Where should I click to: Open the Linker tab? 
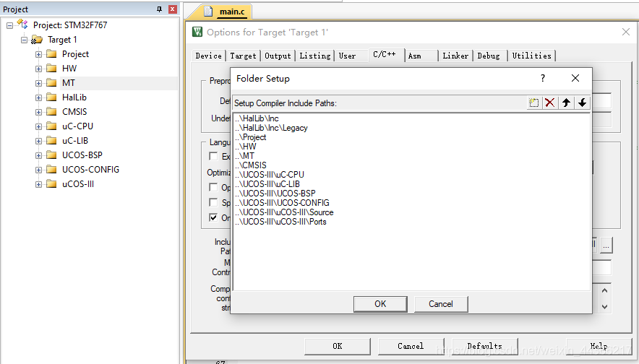pyautogui.click(x=455, y=56)
